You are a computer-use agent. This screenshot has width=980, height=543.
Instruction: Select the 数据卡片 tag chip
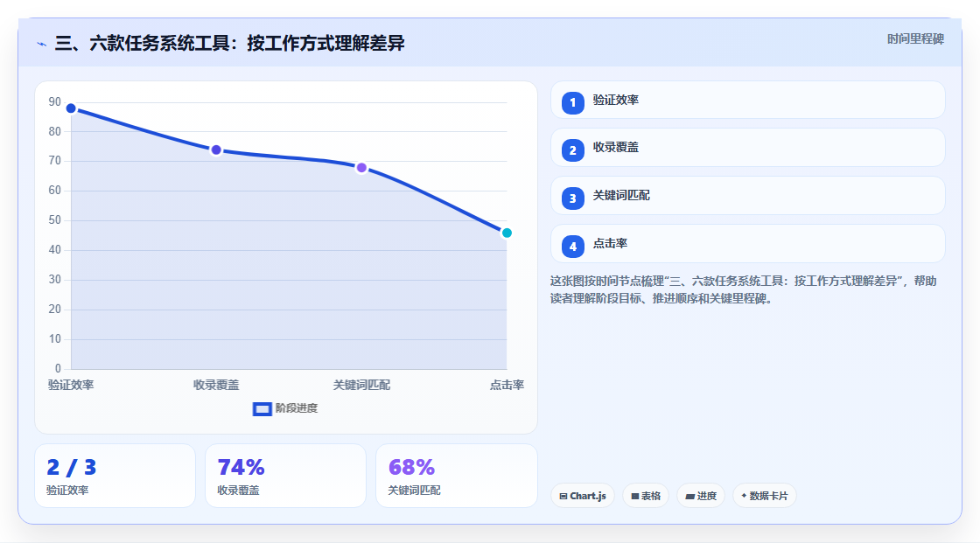pos(765,496)
